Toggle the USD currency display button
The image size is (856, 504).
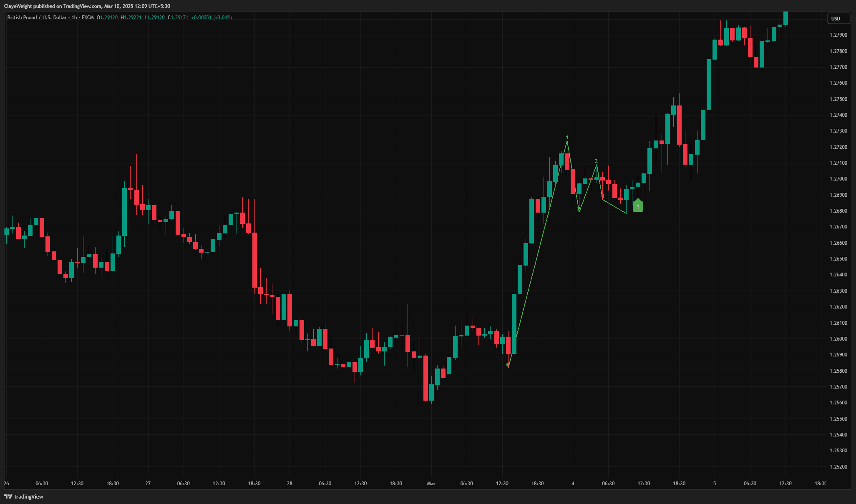(x=838, y=18)
